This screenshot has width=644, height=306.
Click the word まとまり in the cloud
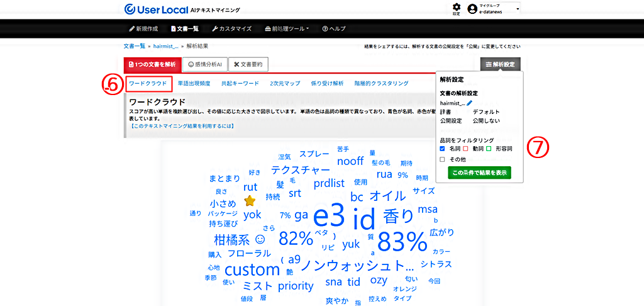(x=225, y=179)
